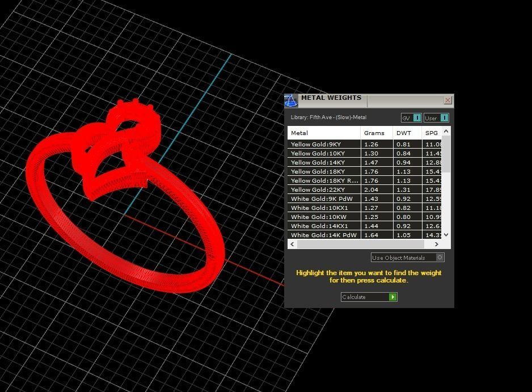Click the 2.04 grams cell
Viewport: 532px width, 392px height.
[377, 189]
